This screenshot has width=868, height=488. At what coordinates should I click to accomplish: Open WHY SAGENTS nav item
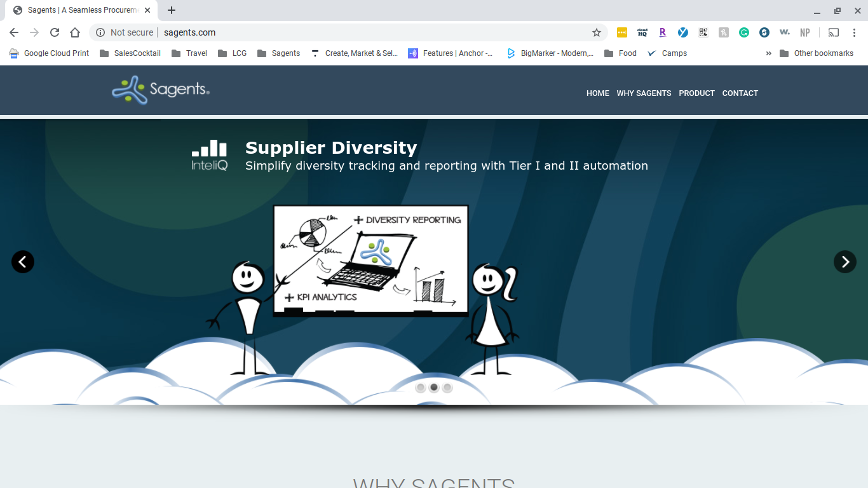coord(644,93)
